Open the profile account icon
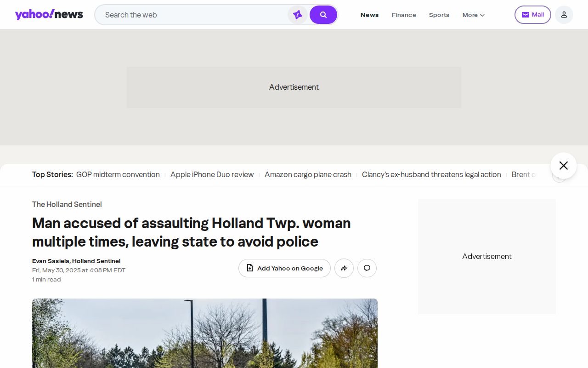The width and height of the screenshot is (588, 368). pyautogui.click(x=564, y=15)
